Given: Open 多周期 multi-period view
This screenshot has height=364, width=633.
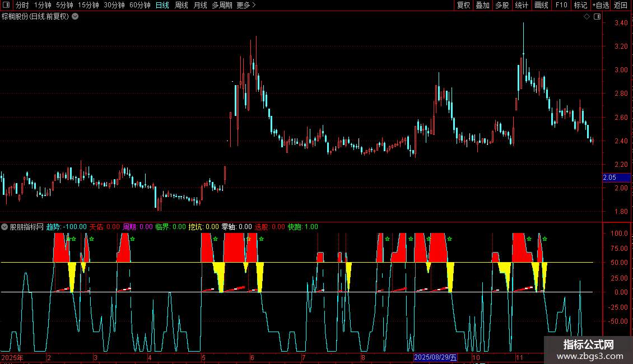Looking at the screenshot, I should (222, 5).
